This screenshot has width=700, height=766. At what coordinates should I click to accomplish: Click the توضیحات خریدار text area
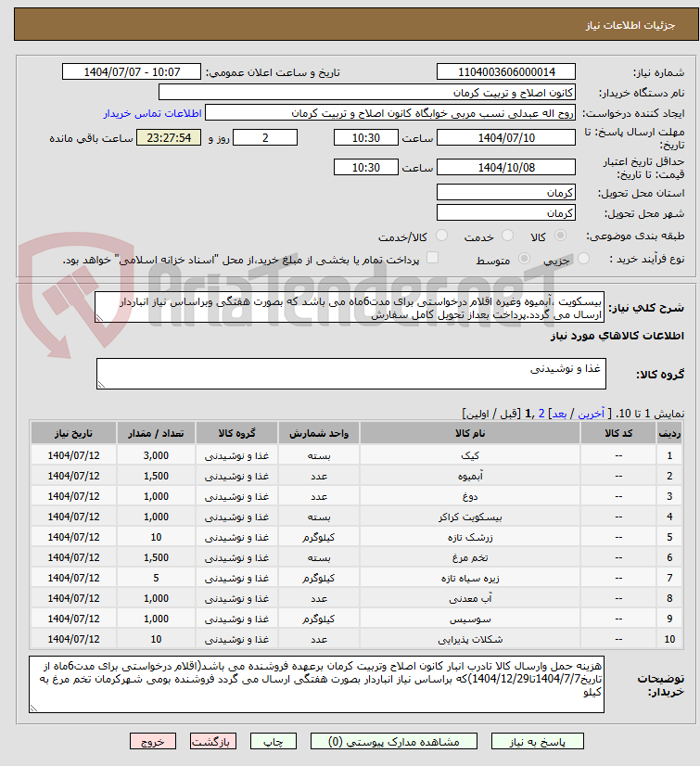pos(316,684)
